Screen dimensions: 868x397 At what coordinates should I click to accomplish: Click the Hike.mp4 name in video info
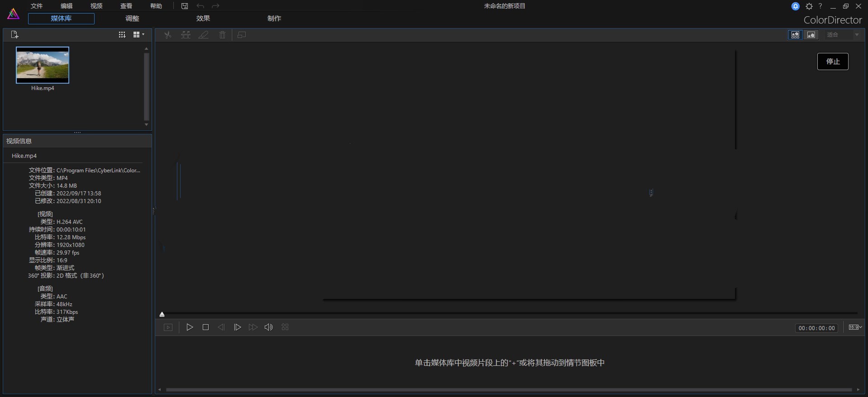coord(24,156)
